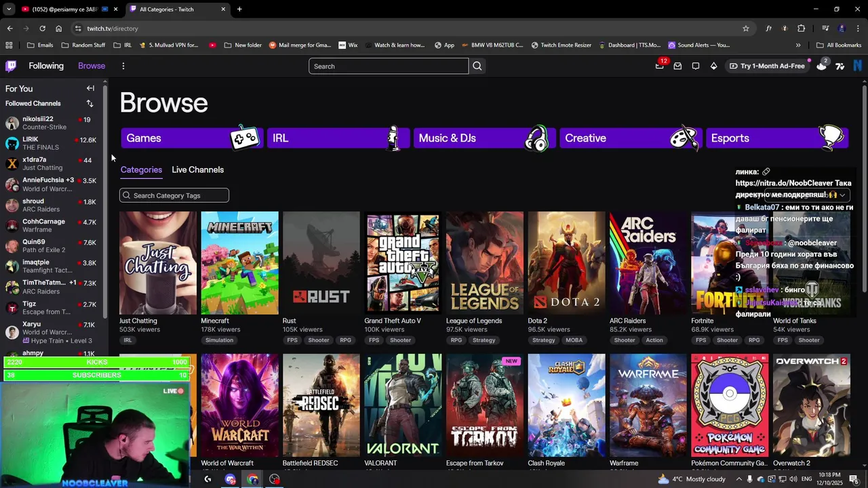The image size is (868, 488).
Task: Open the tab search dropdown in Chrome
Action: coord(9,9)
